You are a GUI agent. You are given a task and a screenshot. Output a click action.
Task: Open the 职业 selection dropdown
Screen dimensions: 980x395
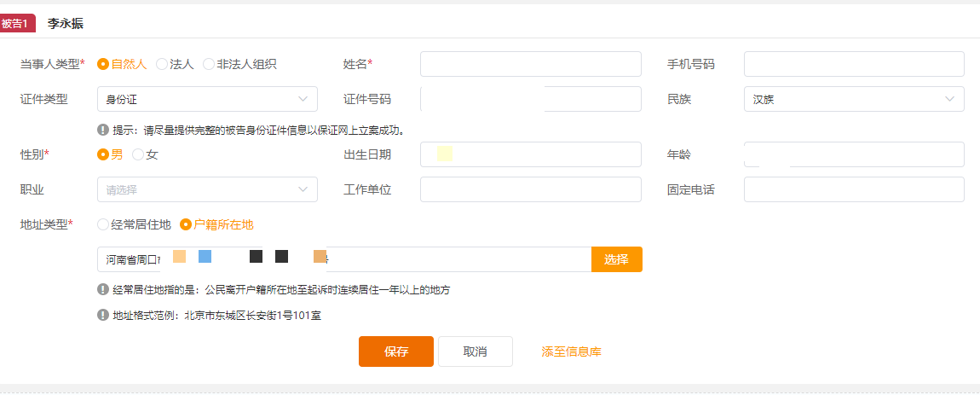[207, 189]
